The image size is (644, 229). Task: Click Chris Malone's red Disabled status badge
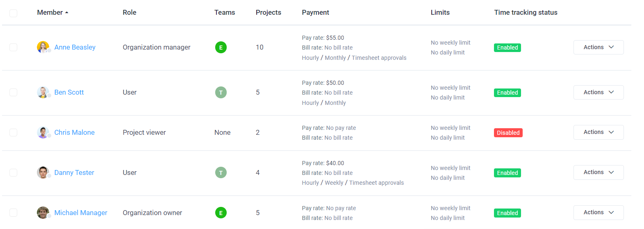click(x=508, y=133)
